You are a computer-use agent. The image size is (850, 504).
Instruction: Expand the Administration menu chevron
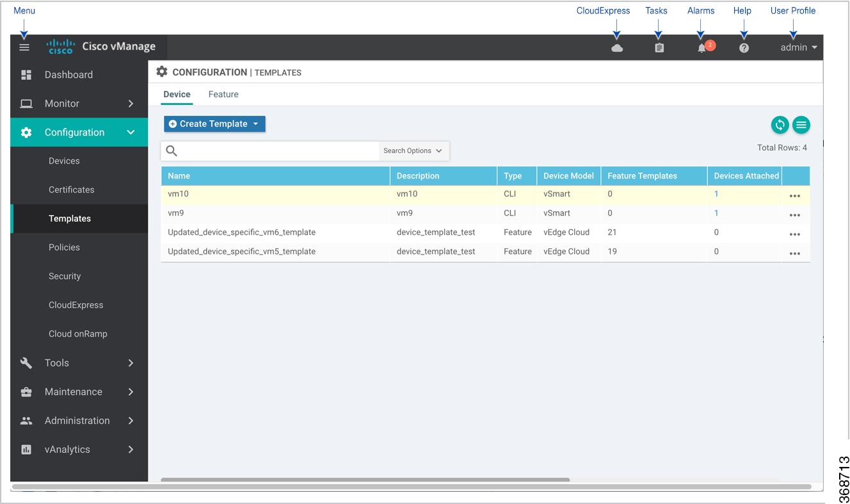(131, 420)
